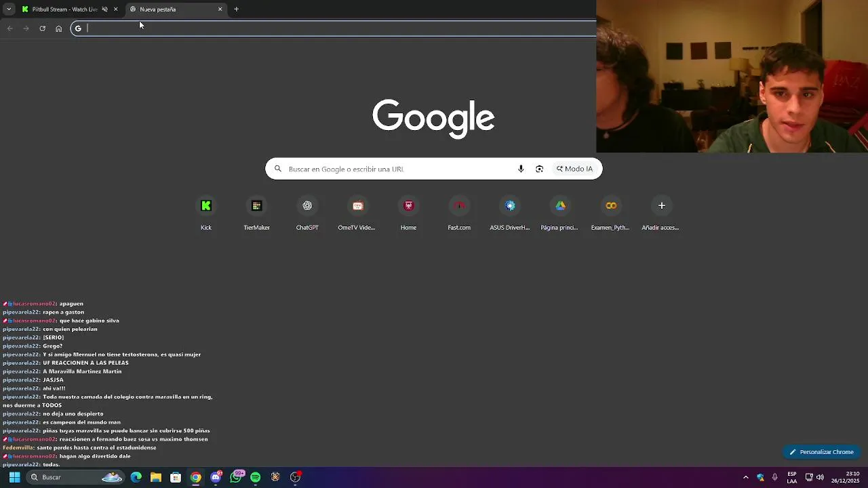Open the Fast.com shortcut
Image resolution: width=868 pixels, height=488 pixels.
click(x=459, y=213)
